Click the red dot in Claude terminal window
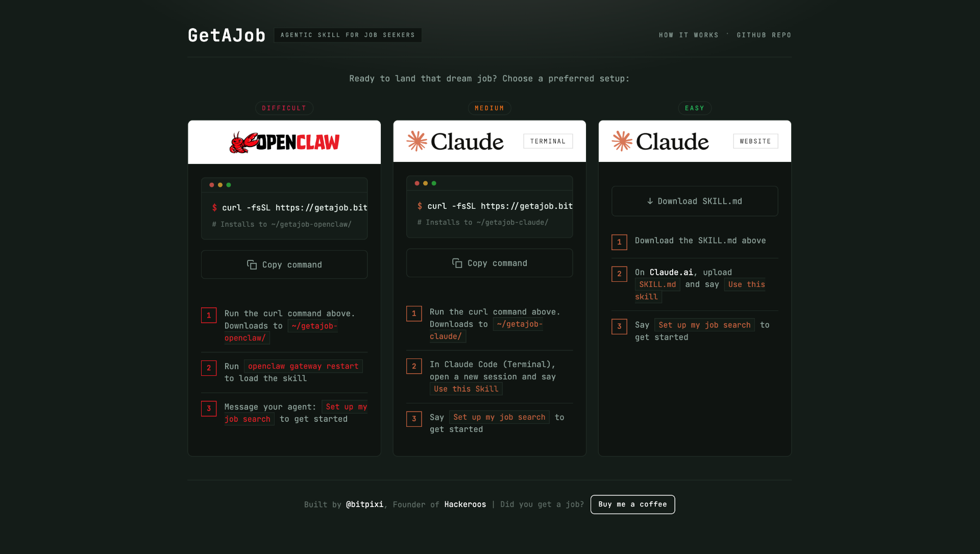The height and width of the screenshot is (554, 980). (x=417, y=183)
